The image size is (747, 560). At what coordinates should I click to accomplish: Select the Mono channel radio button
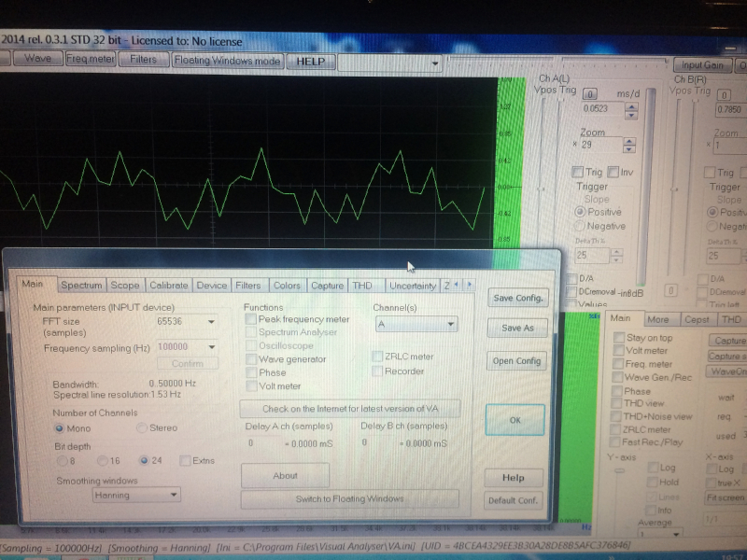pyautogui.click(x=59, y=428)
